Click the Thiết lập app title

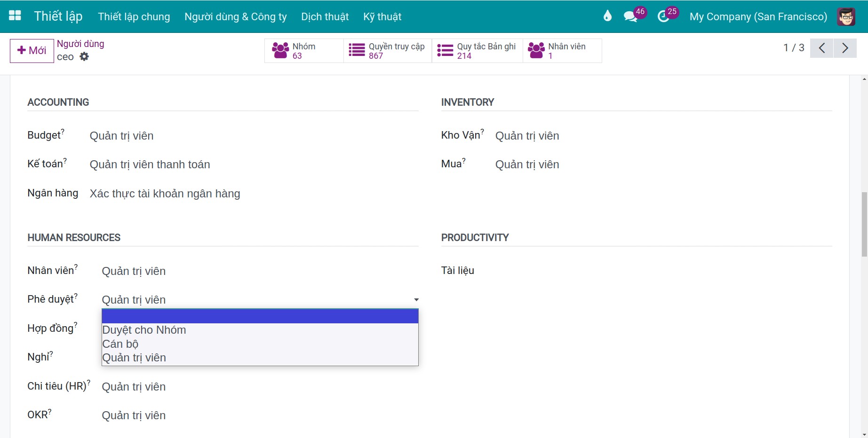click(58, 16)
